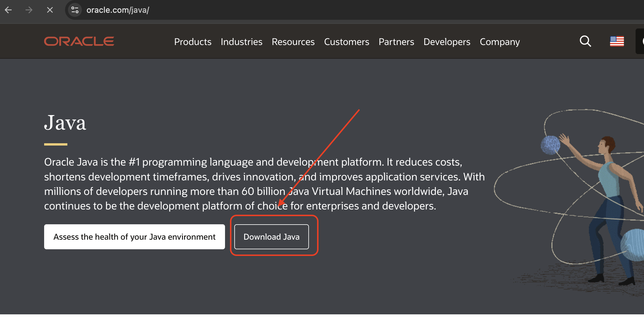Click the partially visible dark button at the far right of the header
Screen dimensions: 644x319
[640, 41]
